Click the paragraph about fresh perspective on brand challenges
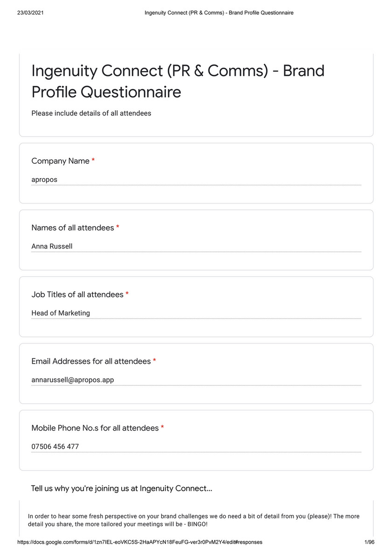This screenshot has width=392, height=555. tap(193, 520)
